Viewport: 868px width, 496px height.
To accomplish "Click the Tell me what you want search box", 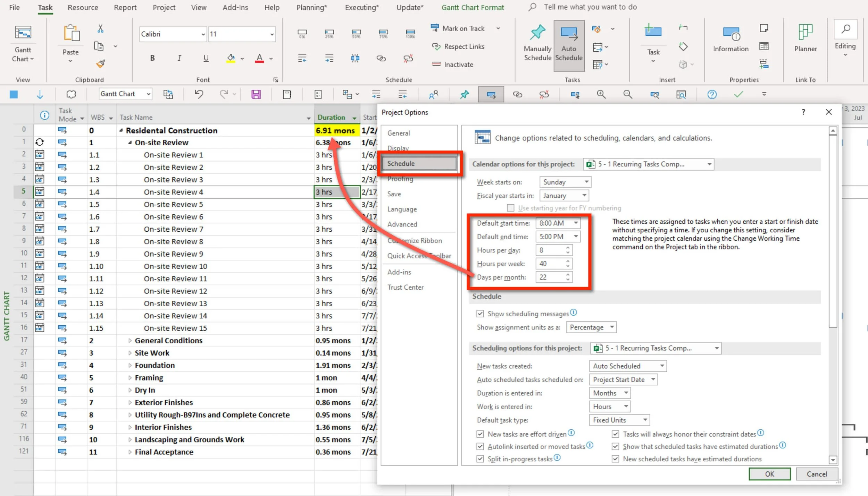I will click(x=590, y=7).
